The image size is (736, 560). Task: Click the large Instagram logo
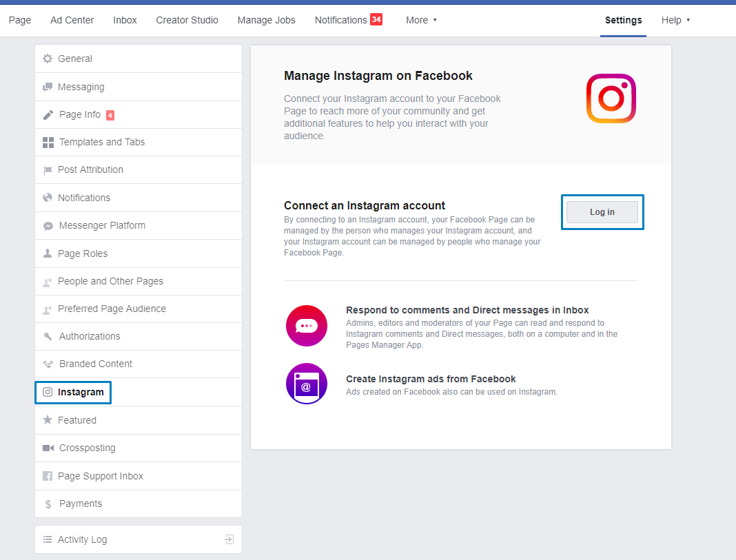tap(611, 98)
